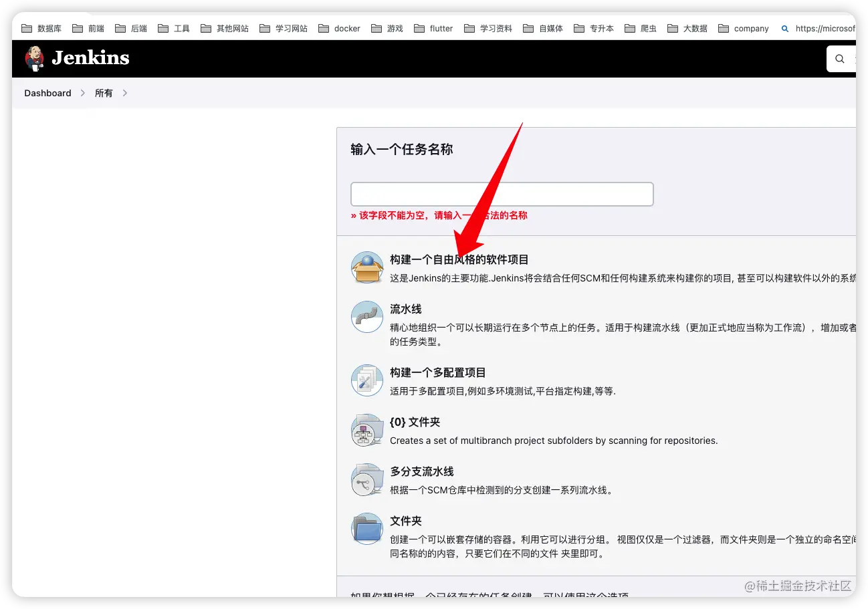This screenshot has width=868, height=609.
Task: Choose the 多分支流水线 option
Action: [422, 471]
